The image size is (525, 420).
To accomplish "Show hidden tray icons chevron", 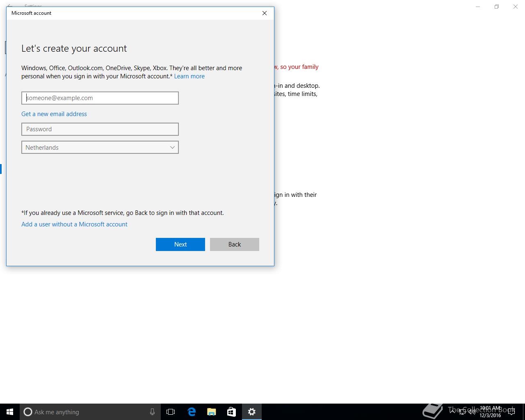I will tap(452, 412).
